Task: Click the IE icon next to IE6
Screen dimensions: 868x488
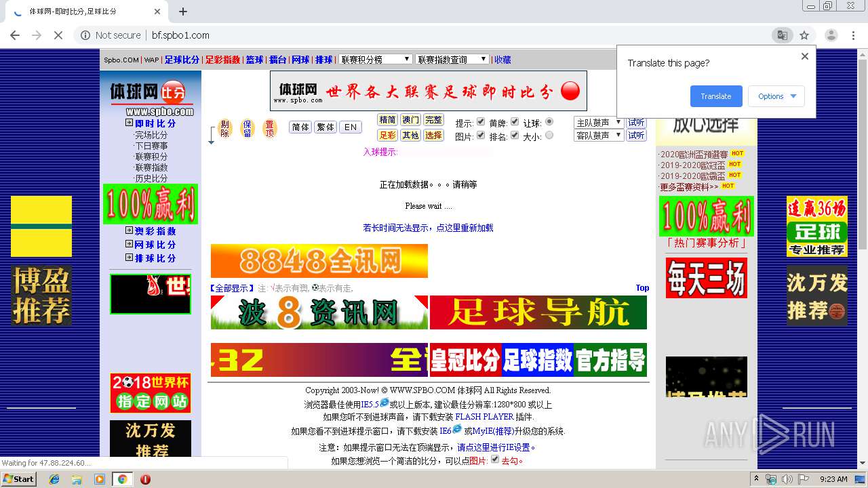Action: (x=457, y=429)
